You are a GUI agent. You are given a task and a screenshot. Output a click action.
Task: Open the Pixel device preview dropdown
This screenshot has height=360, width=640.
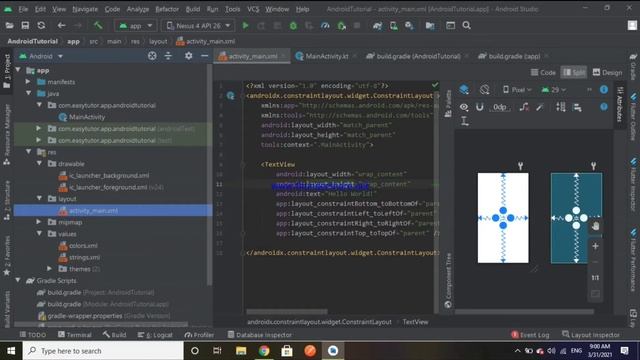click(x=517, y=90)
